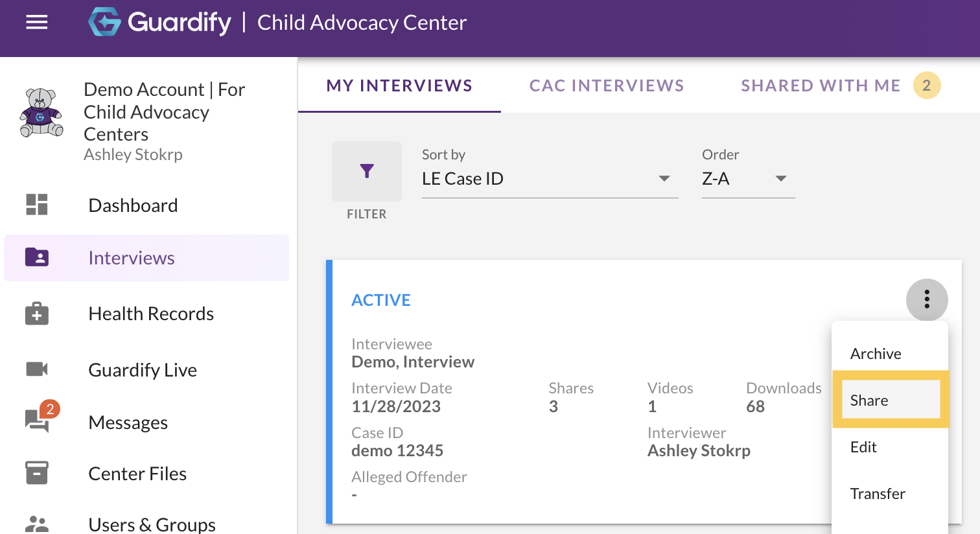This screenshot has width=980, height=534.
Task: Open the hamburger navigation menu
Action: coord(37,23)
